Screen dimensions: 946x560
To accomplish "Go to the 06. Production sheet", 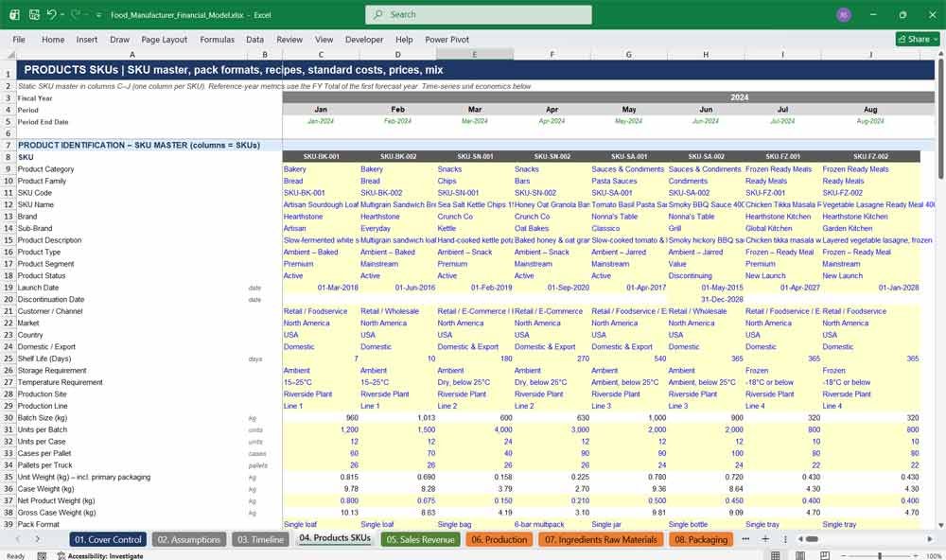I will point(499,539).
